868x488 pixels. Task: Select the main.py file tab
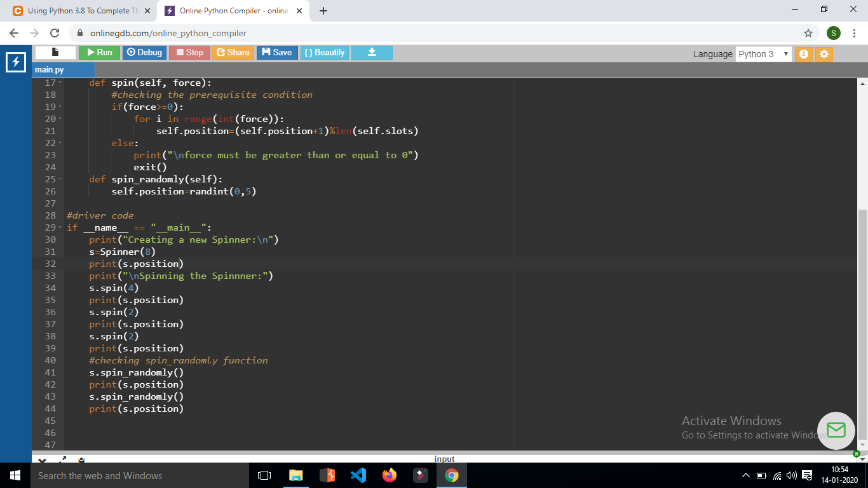point(63,70)
